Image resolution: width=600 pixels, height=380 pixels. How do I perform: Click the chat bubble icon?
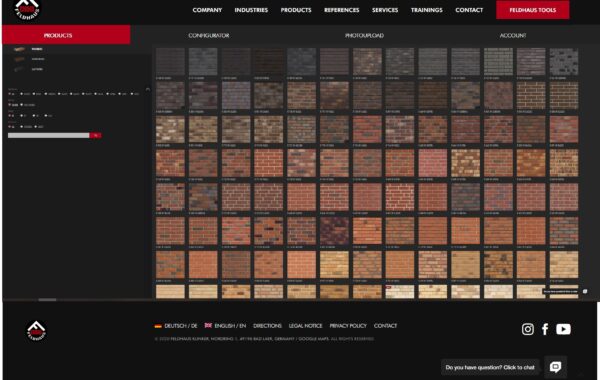(x=555, y=367)
